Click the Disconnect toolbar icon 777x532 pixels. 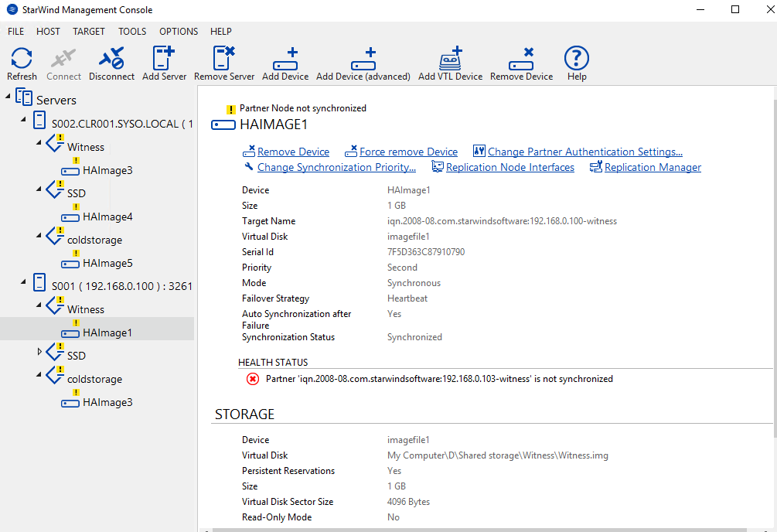(x=111, y=59)
